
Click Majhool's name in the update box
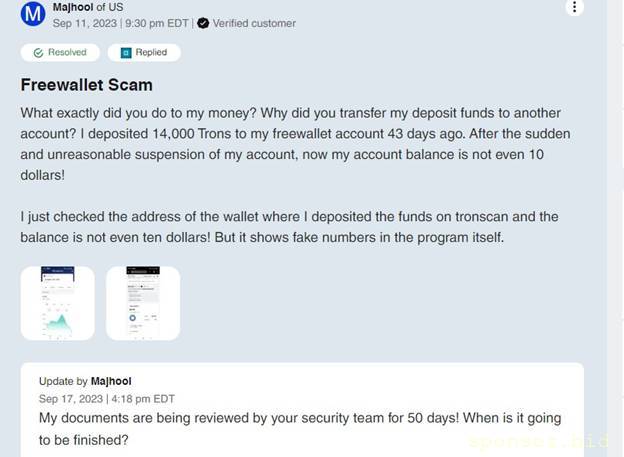111,381
